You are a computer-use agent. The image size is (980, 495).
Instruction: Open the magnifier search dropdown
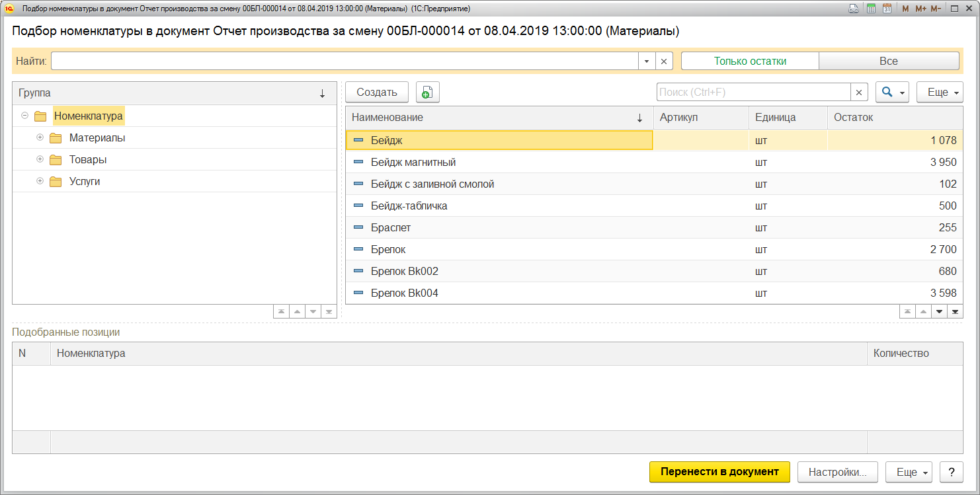pyautogui.click(x=892, y=93)
